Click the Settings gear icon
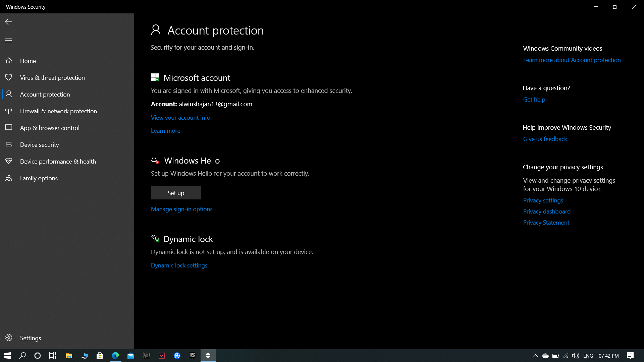Viewport: 644px width, 362px height. [9, 338]
